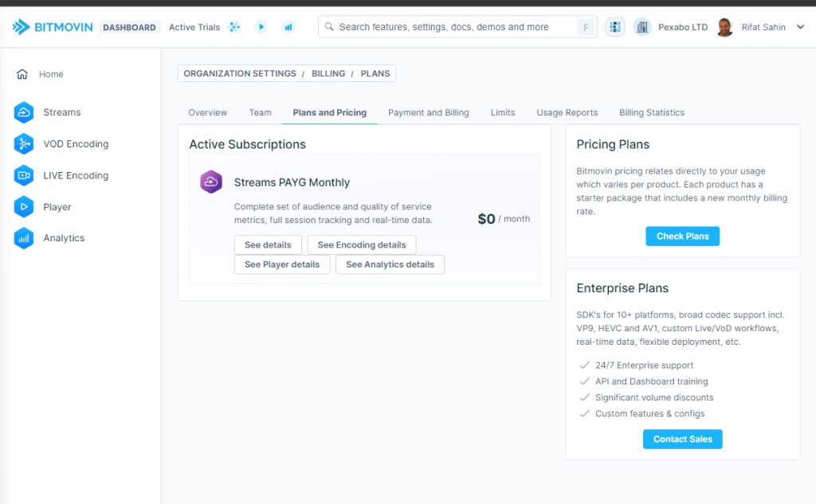Click 'API and Dashboard training' list item
Image resolution: width=816 pixels, height=504 pixels.
(652, 381)
